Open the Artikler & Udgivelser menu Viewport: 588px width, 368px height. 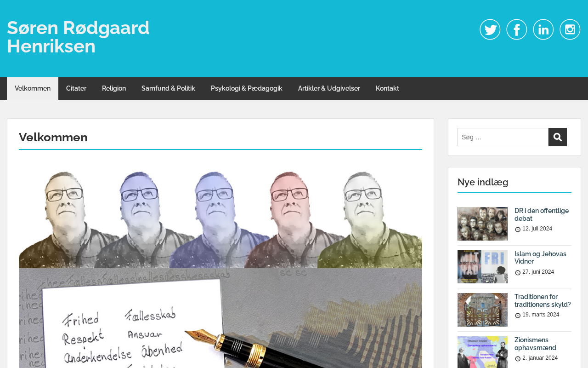(329, 88)
